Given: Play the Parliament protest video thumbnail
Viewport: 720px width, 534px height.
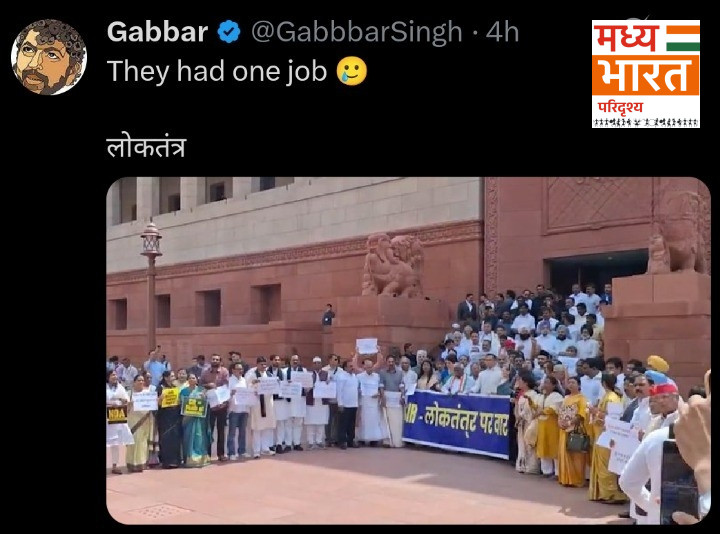Looking at the screenshot, I should pos(408,350).
